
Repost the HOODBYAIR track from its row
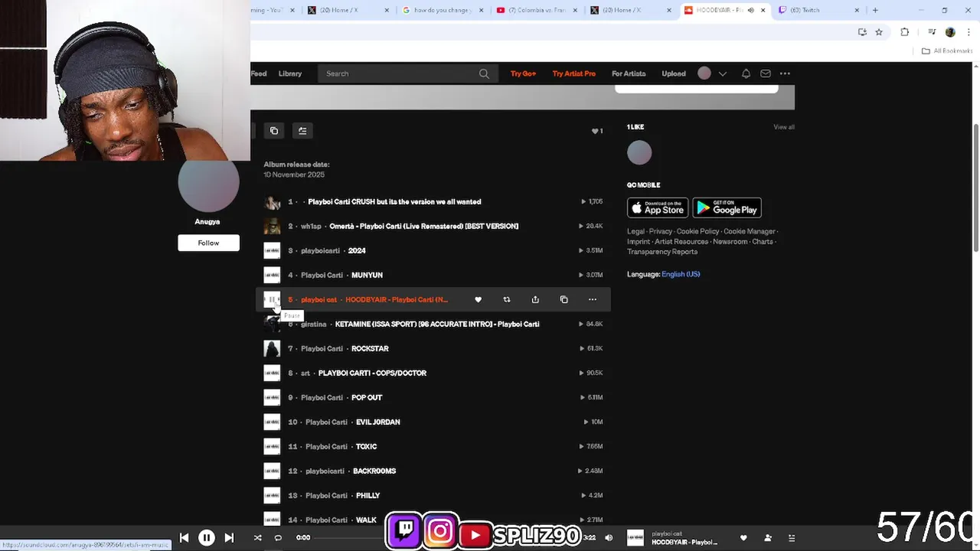pos(506,299)
